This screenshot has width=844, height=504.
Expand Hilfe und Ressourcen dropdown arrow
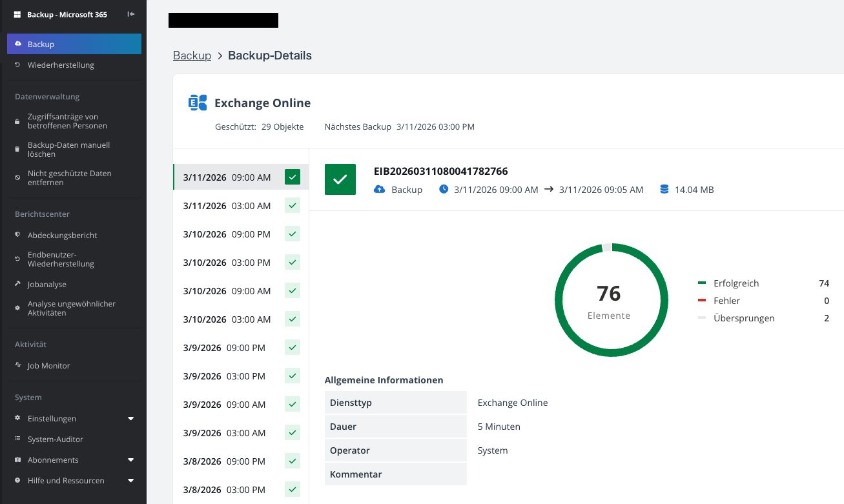point(131,481)
